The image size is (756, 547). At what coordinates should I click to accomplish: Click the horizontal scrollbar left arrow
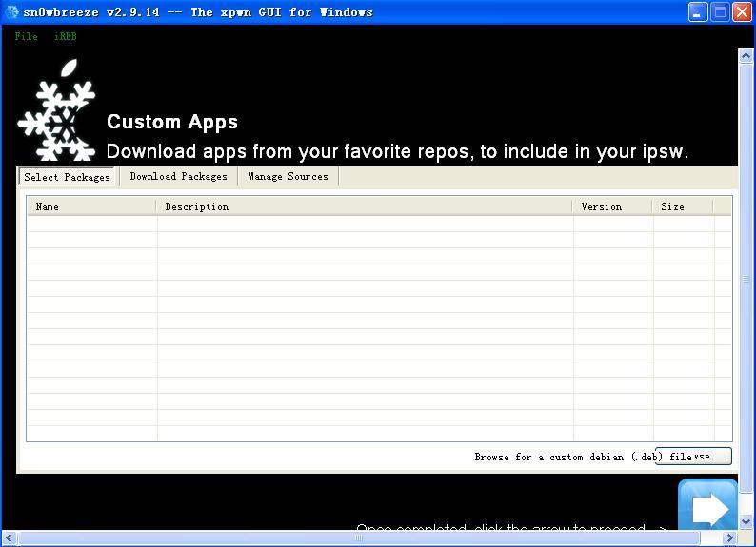click(9, 537)
